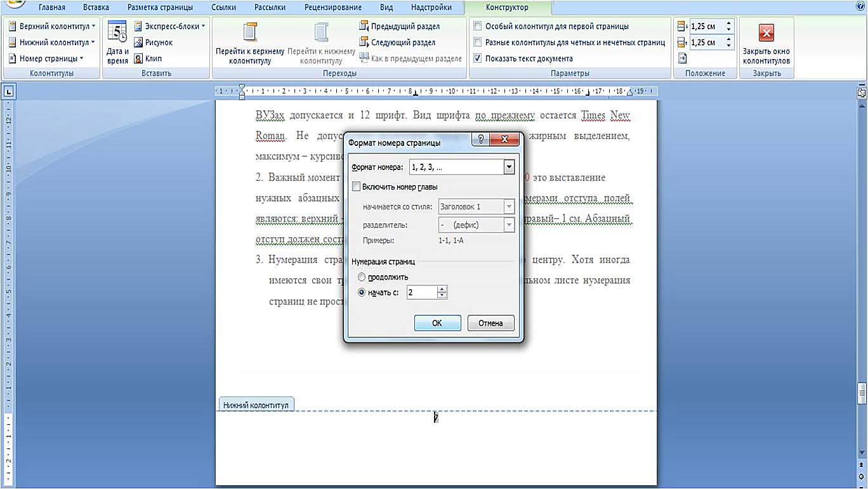
Task: Click the Отмена button
Action: click(490, 323)
